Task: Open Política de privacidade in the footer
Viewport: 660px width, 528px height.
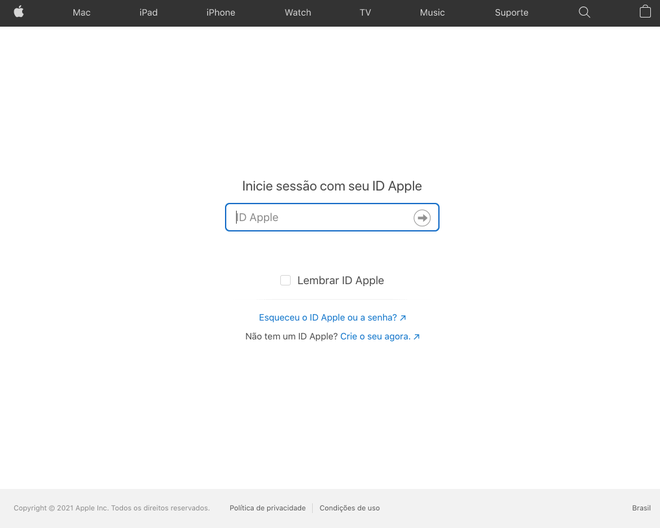Action: (267, 508)
